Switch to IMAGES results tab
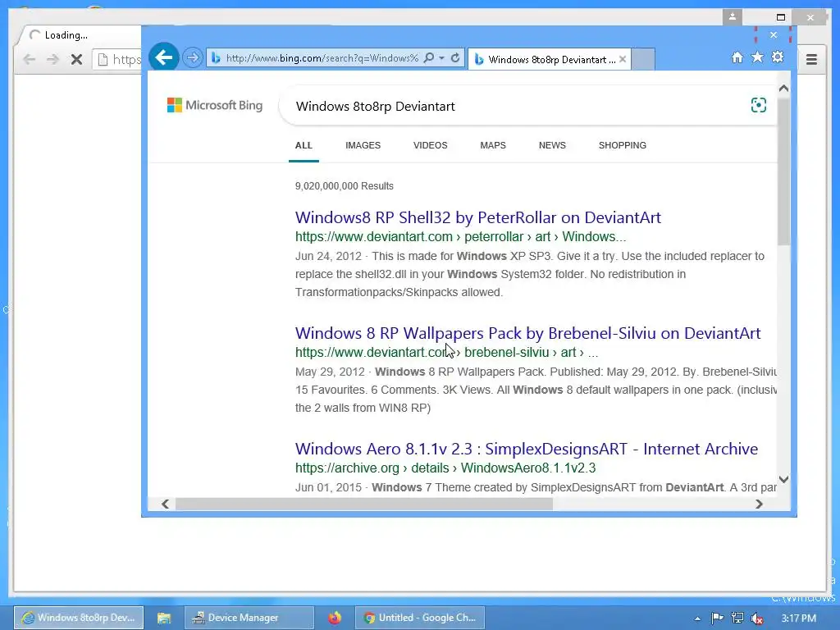The image size is (840, 630). tap(363, 145)
